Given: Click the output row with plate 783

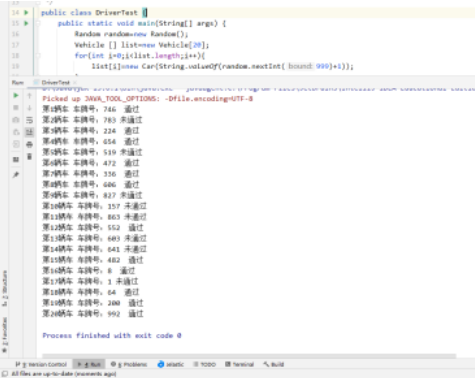Looking at the screenshot, I should 92,120.
